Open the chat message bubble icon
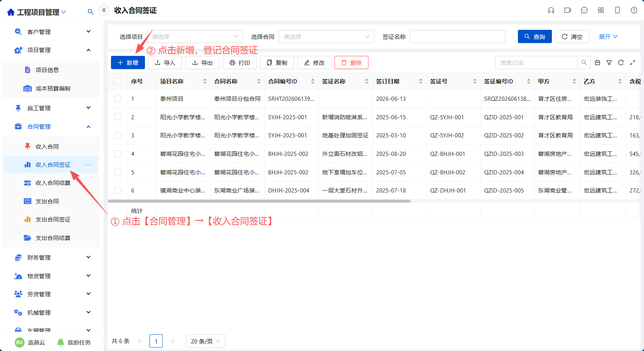Viewport: 644px width, 351px height. (x=584, y=10)
